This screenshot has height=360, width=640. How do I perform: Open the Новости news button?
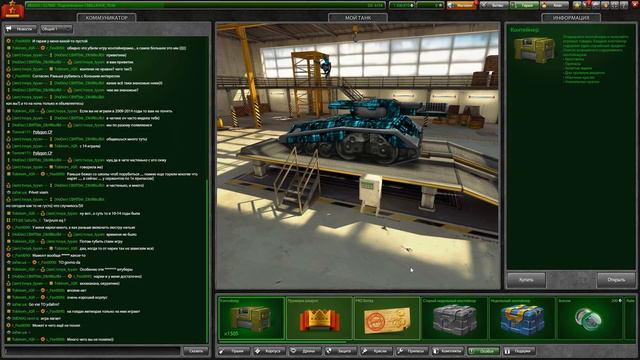21,29
